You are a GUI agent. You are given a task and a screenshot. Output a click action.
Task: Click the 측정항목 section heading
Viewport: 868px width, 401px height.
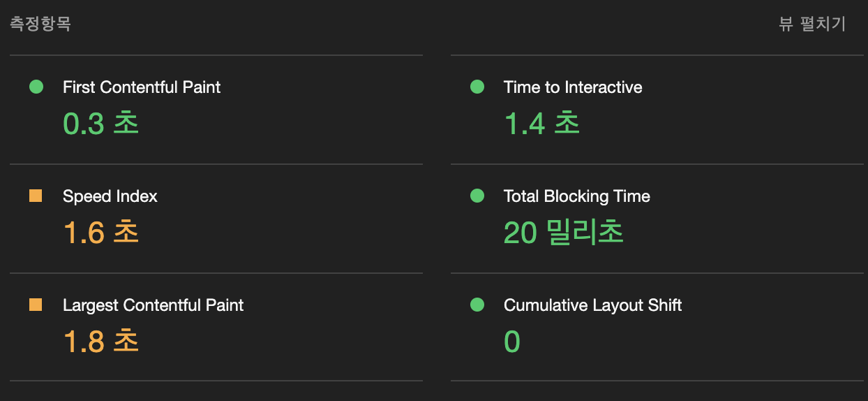(x=40, y=24)
